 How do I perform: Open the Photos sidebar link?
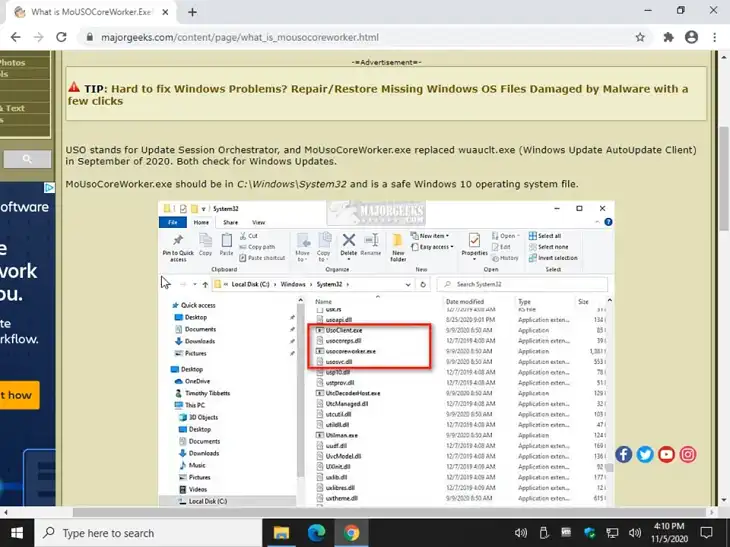(x=13, y=62)
